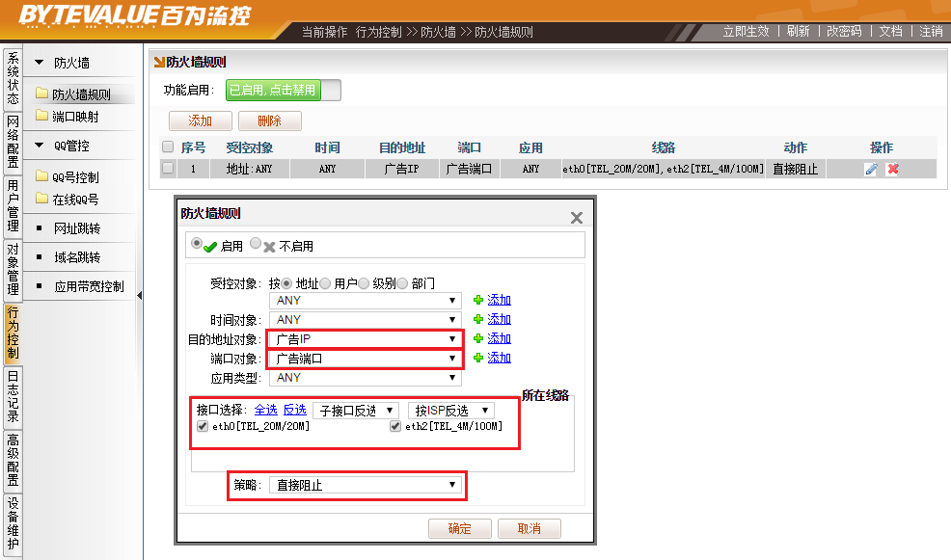Expand the 按ISP反选 dropdown
This screenshot has height=560, width=951.
pos(451,409)
